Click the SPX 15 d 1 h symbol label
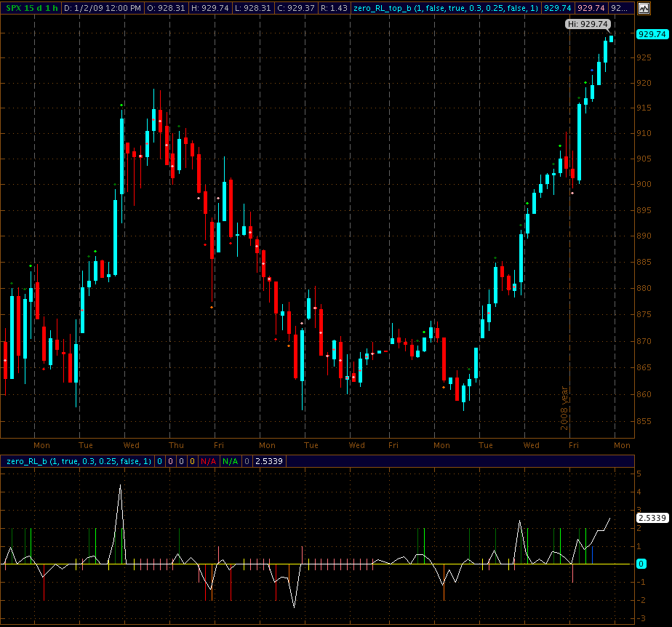 [30, 9]
